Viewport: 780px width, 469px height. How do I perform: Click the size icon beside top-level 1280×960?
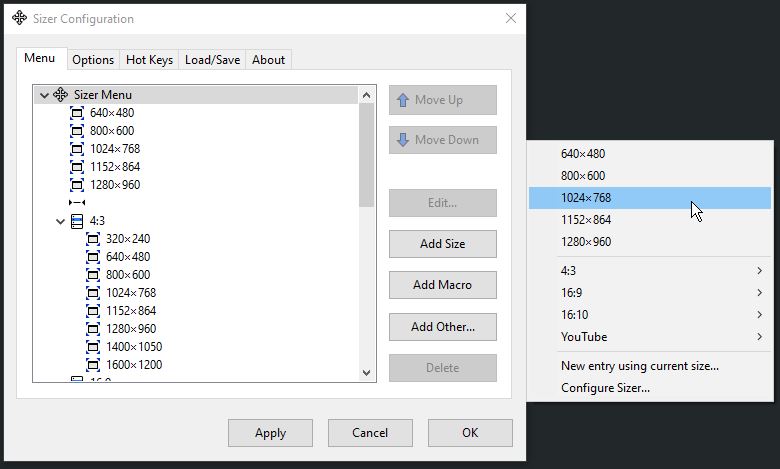(77, 185)
